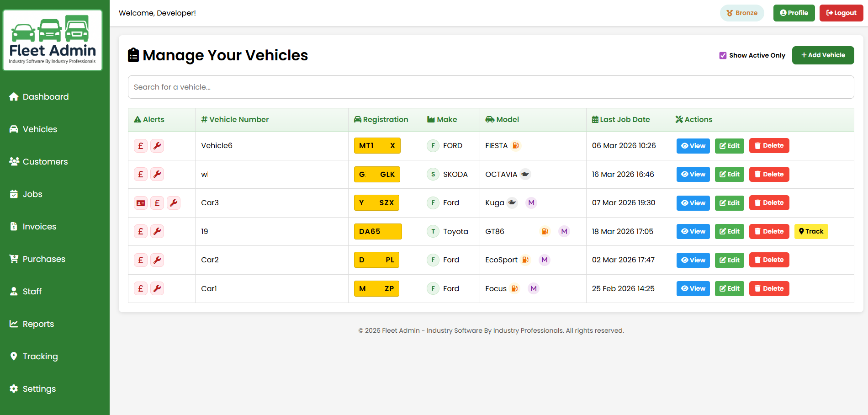868x415 pixels.
Task: Delete the Car2 vehicle
Action: [x=769, y=260]
